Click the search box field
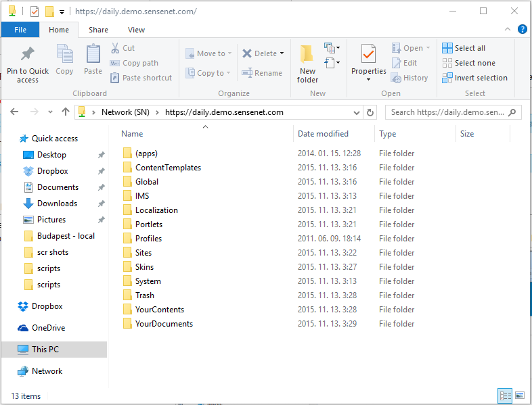This screenshot has width=532, height=405. (453, 112)
